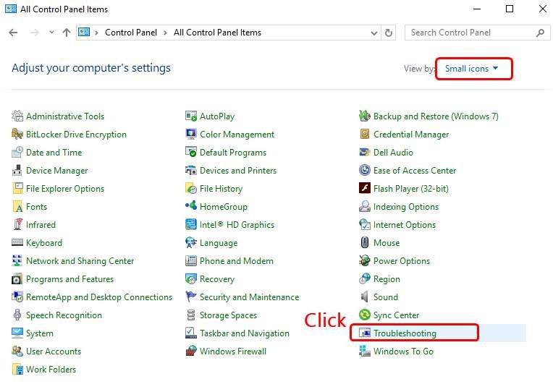
Task: Open the BitLocker Drive Encryption icon
Action: coord(17,135)
